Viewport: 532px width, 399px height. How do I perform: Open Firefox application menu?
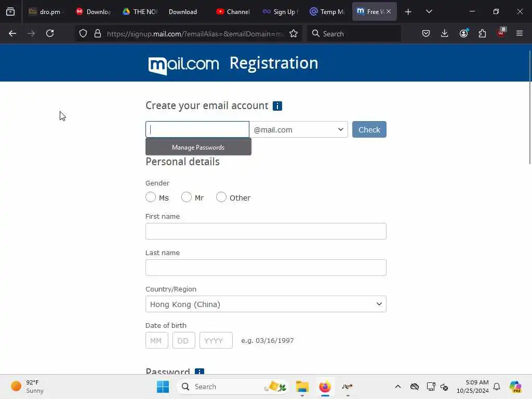(x=520, y=33)
